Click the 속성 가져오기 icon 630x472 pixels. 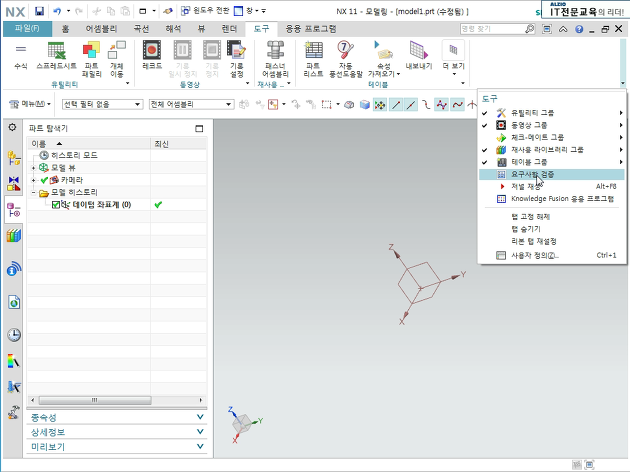pyautogui.click(x=384, y=59)
